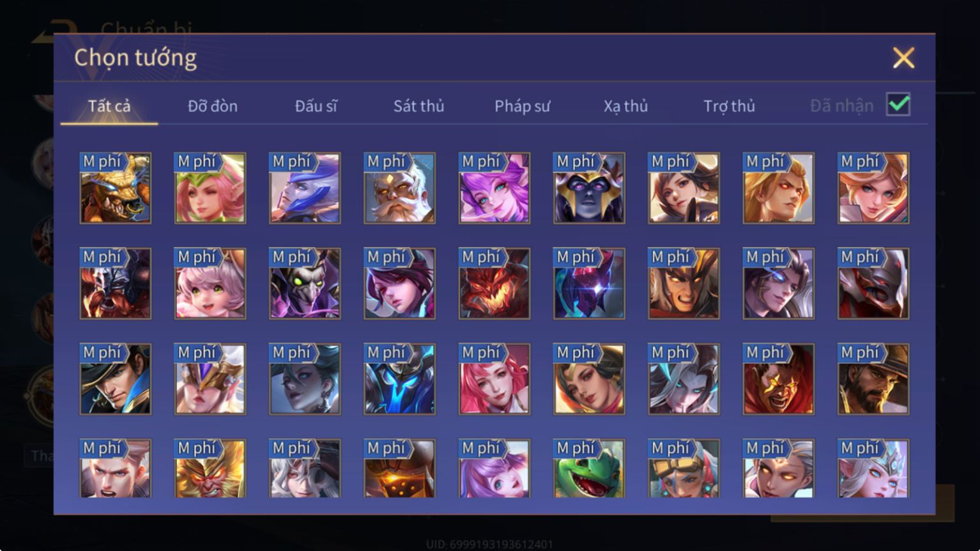
Task: Close the Chọn tướng dialog
Action: tap(903, 58)
